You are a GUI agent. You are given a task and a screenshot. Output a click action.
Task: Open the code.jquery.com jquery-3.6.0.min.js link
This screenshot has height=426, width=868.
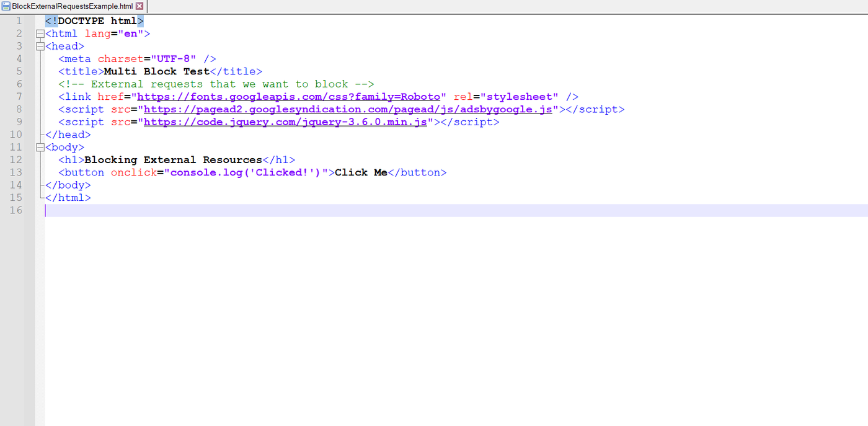tap(286, 122)
